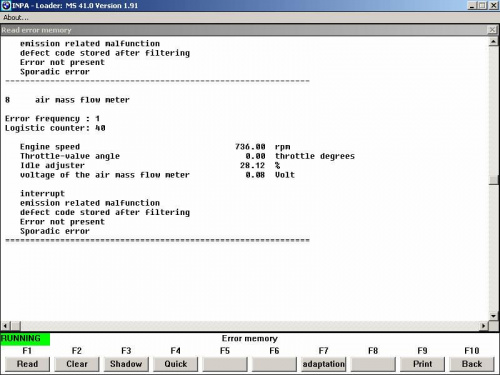This screenshot has width=500, height=375.
Task: Click the F4 Quick button
Action: pyautogui.click(x=176, y=364)
